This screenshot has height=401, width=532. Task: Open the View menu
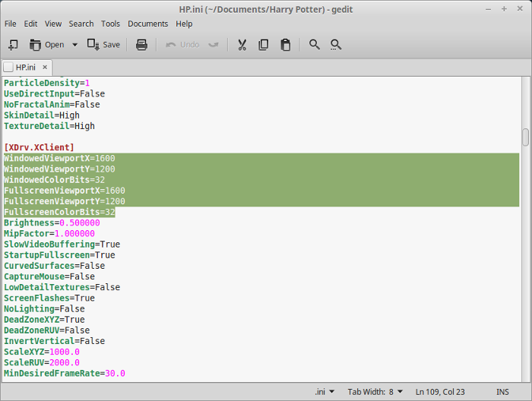[x=53, y=24]
